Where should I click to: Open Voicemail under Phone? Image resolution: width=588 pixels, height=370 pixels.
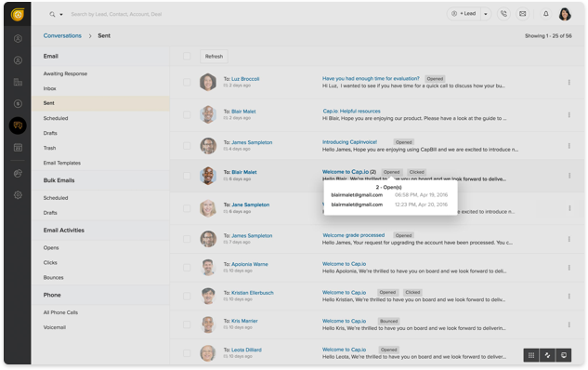click(x=55, y=327)
